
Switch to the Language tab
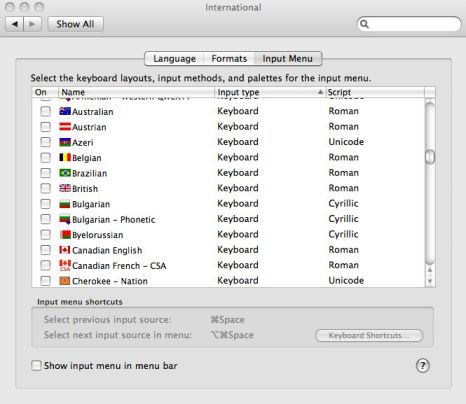click(x=174, y=59)
